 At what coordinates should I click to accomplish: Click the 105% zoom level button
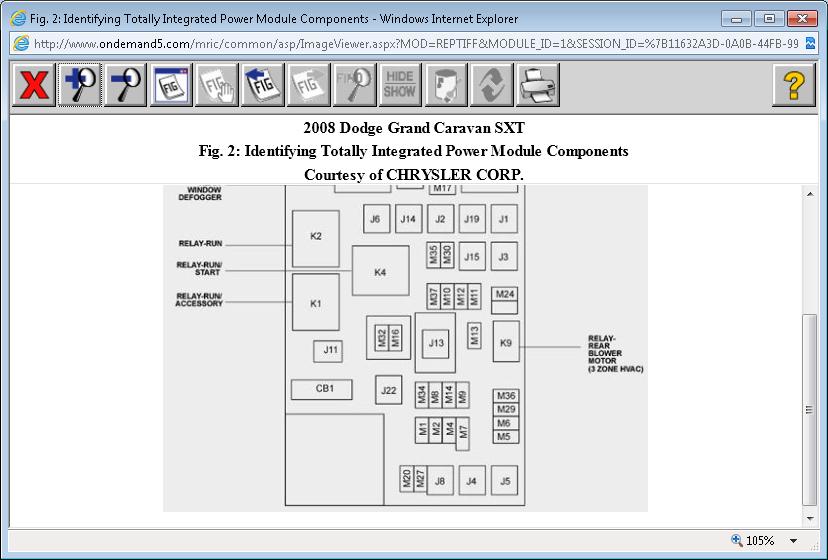point(753,541)
